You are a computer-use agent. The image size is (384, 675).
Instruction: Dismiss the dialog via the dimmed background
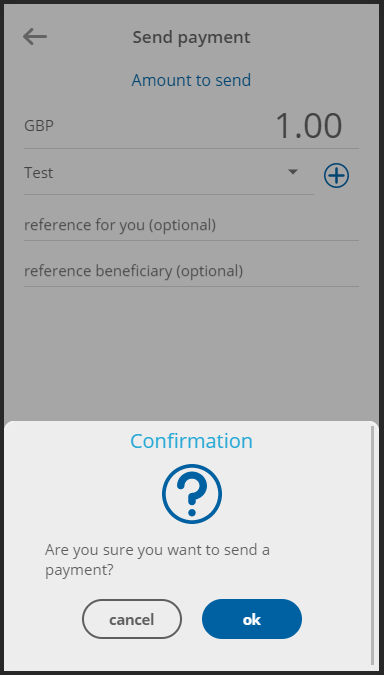[x=191, y=353]
